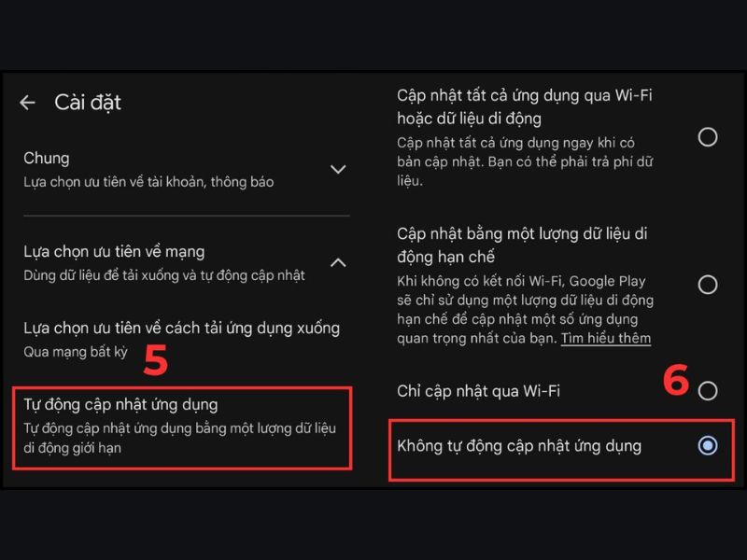The image size is (747, 560).
Task: Select radio for limited mobile data updates
Action: pos(708,285)
